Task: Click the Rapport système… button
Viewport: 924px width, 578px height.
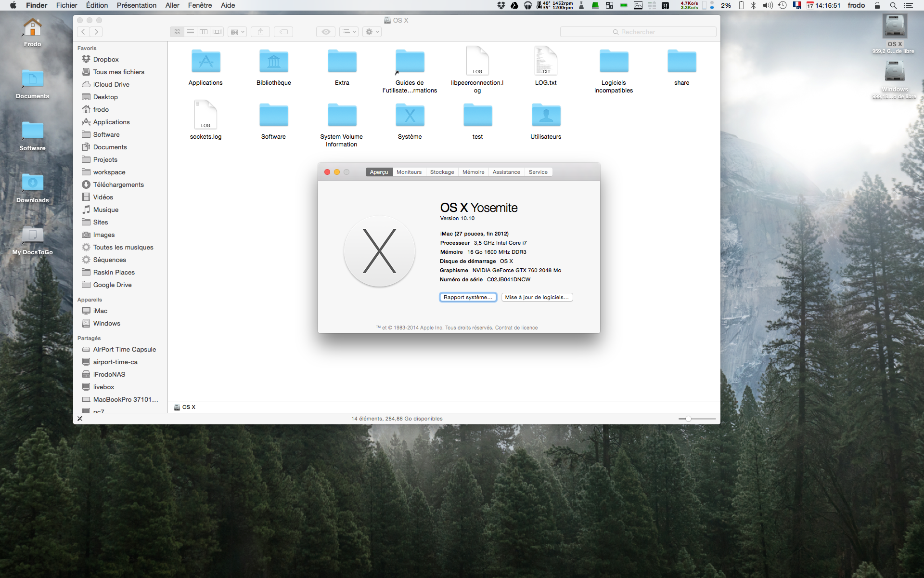Action: [468, 297]
